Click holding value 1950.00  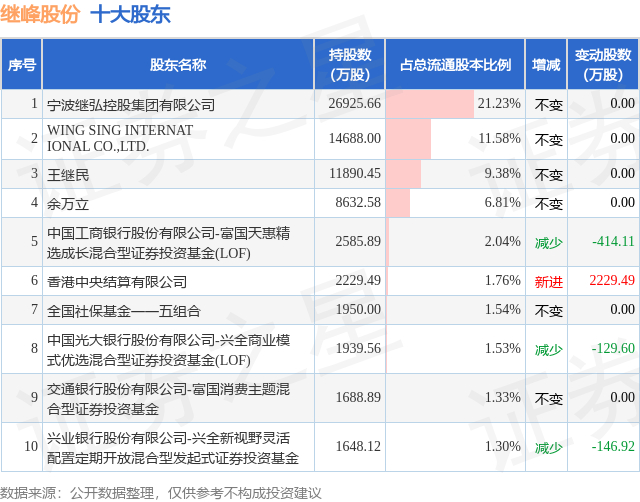(358, 310)
